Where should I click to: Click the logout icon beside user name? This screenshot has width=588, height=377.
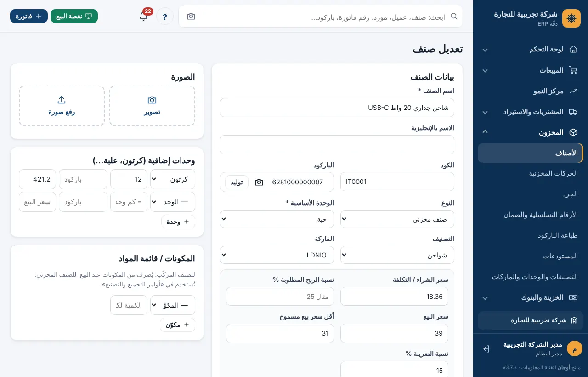coord(486,349)
